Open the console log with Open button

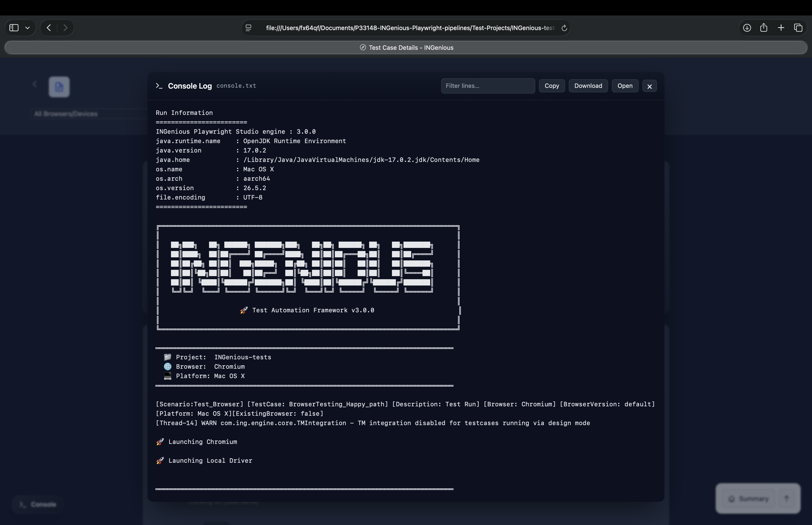coord(625,86)
